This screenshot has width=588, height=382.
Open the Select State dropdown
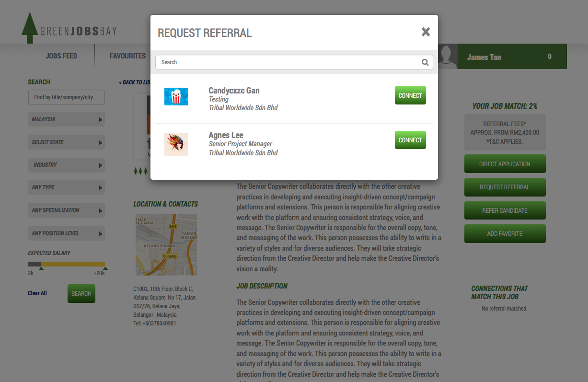click(x=67, y=142)
